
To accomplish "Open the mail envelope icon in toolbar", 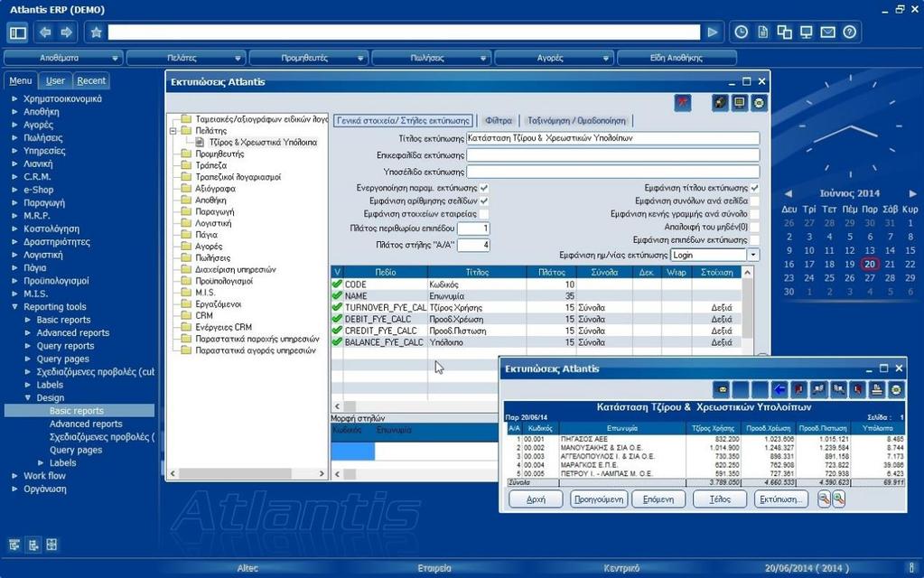I will click(x=828, y=33).
